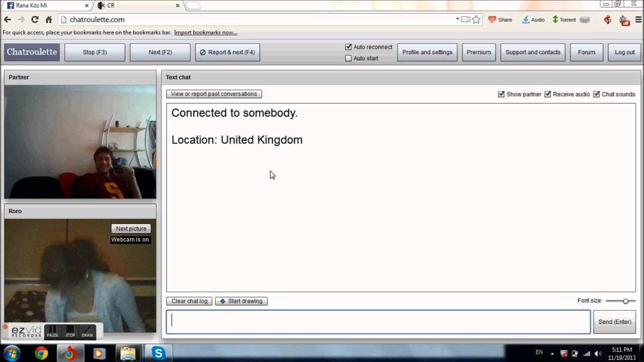This screenshot has height=362, width=644.
Task: Open the Import bookmarks now link
Action: pos(206,33)
